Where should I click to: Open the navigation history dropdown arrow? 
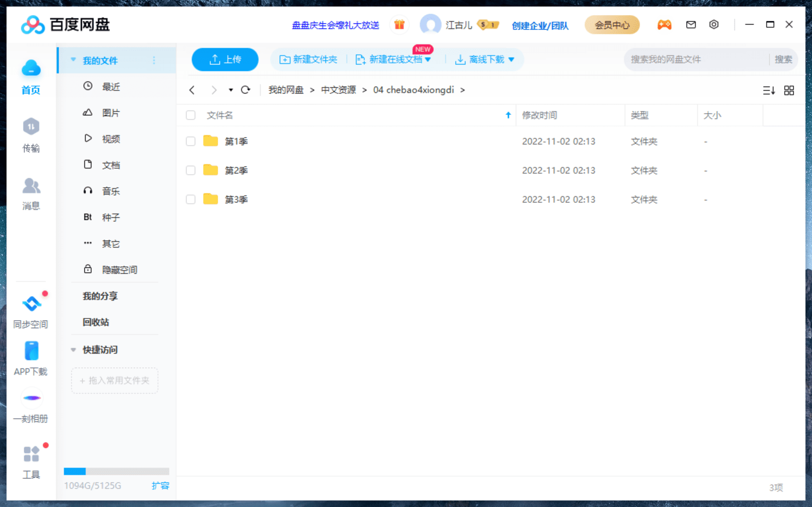[x=230, y=90]
